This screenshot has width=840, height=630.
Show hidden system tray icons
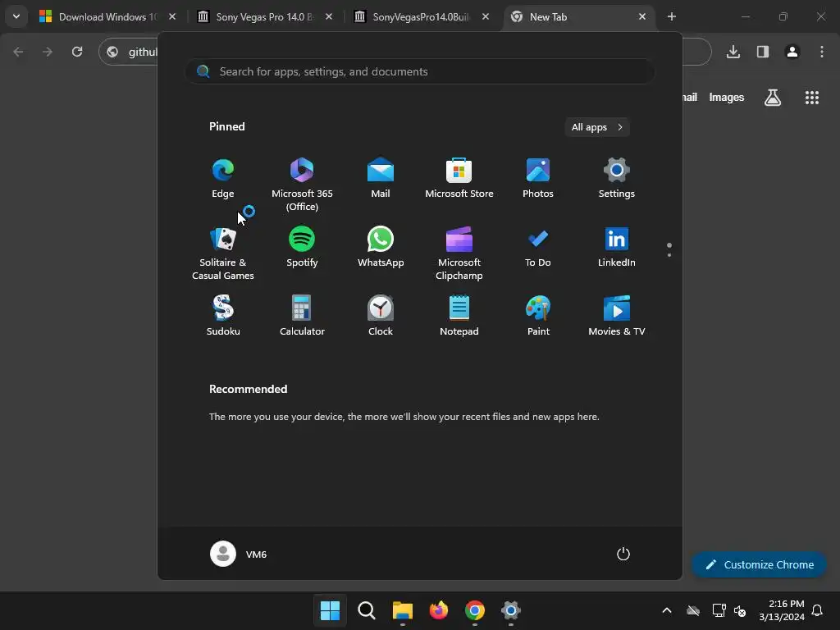click(666, 610)
